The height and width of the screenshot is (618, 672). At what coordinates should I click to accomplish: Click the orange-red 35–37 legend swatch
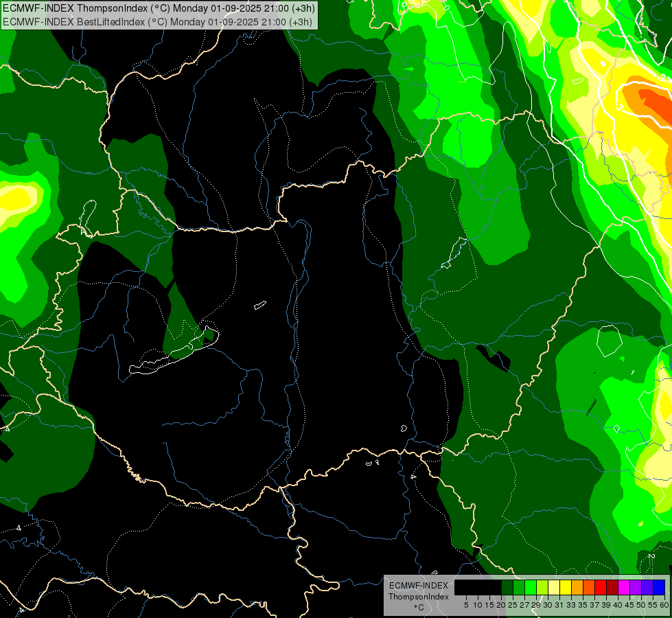pyautogui.click(x=589, y=587)
